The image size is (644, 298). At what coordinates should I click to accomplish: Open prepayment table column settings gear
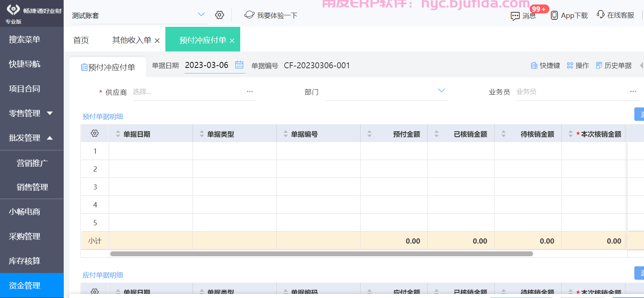coord(95,134)
